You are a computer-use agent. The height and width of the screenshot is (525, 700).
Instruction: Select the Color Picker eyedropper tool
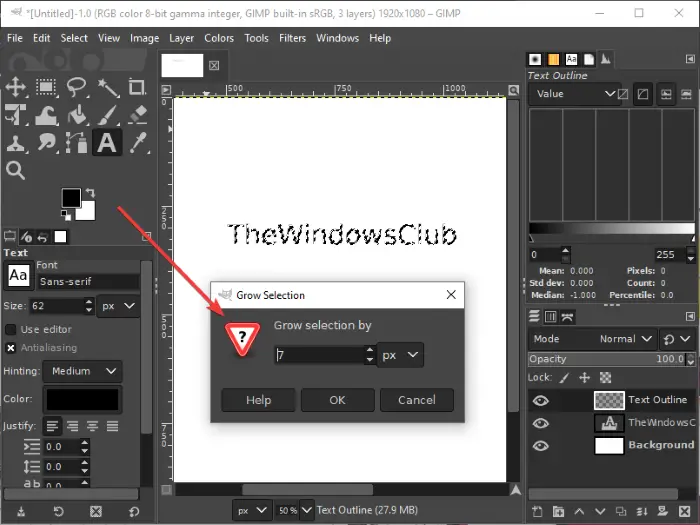138,143
